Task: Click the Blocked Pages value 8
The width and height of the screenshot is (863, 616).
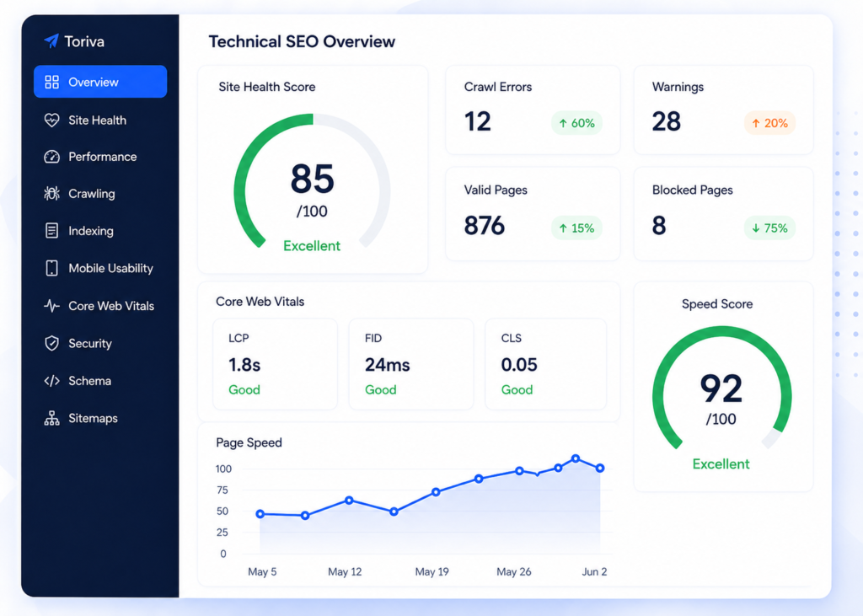Action: [x=659, y=226]
